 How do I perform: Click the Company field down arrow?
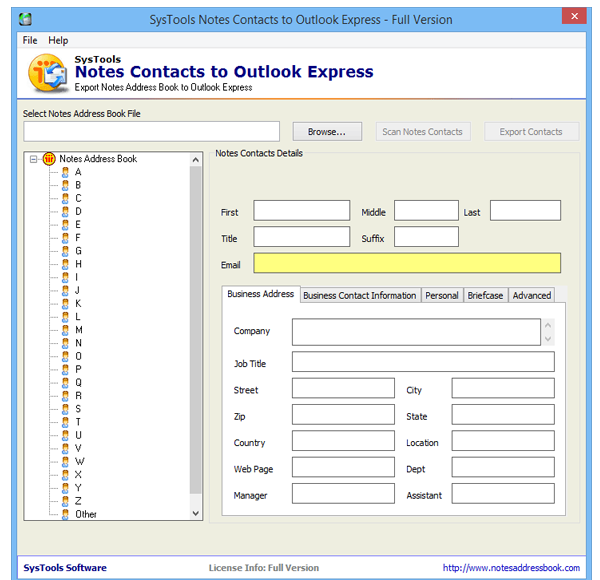548,339
